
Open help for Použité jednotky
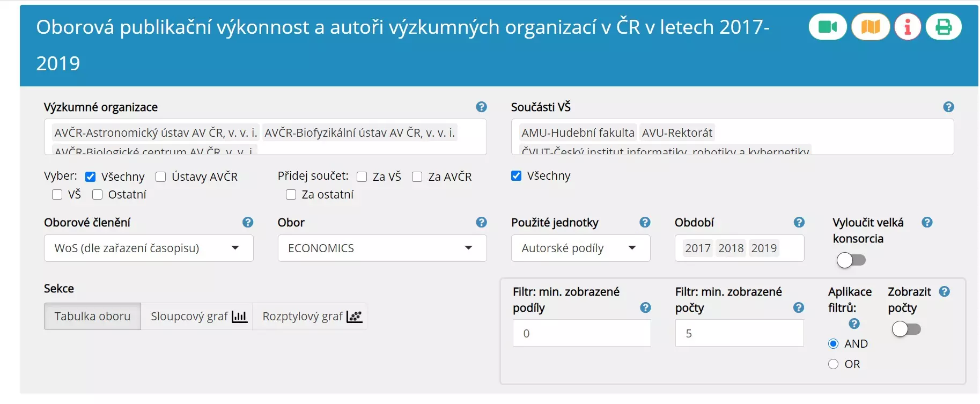(645, 222)
